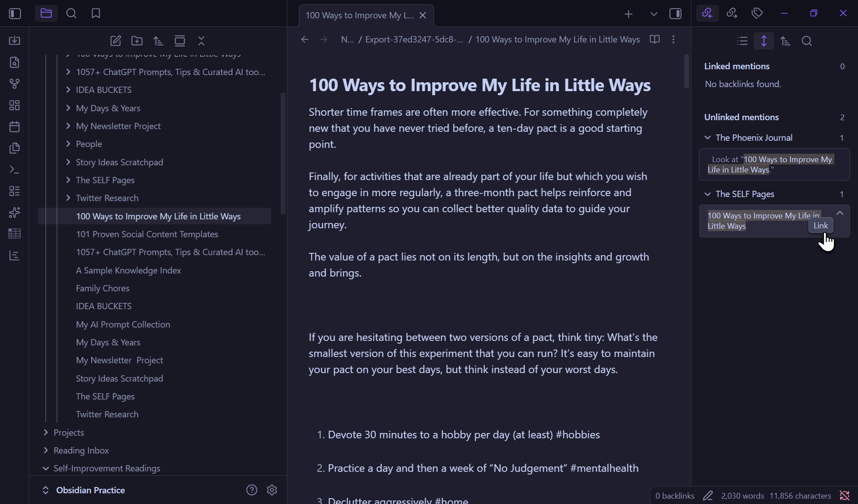This screenshot has height=504, width=858.
Task: Open note more options menu
Action: (673, 39)
